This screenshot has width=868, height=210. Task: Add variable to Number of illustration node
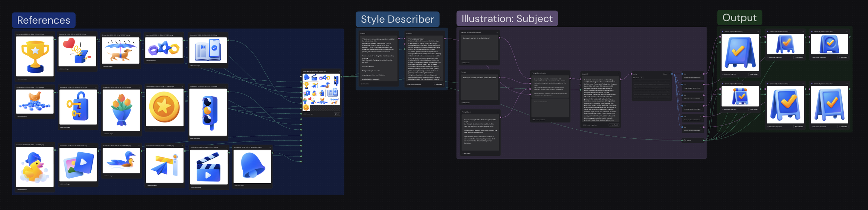click(466, 63)
